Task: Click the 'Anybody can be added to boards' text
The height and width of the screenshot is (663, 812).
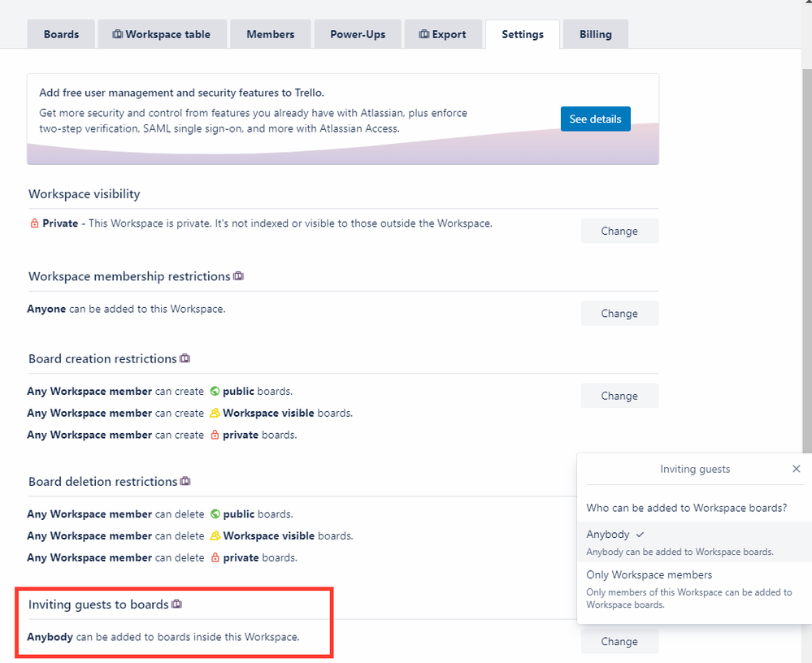Action: [x=163, y=637]
